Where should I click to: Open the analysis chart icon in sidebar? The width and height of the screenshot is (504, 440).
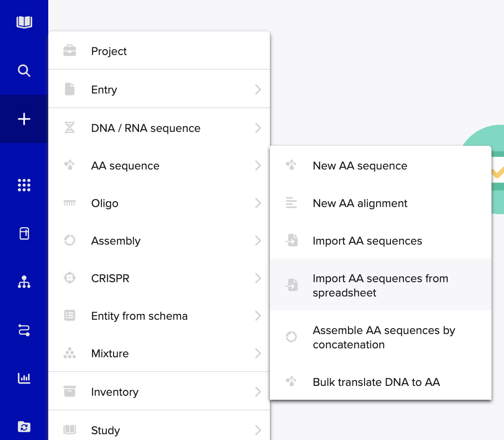[24, 378]
